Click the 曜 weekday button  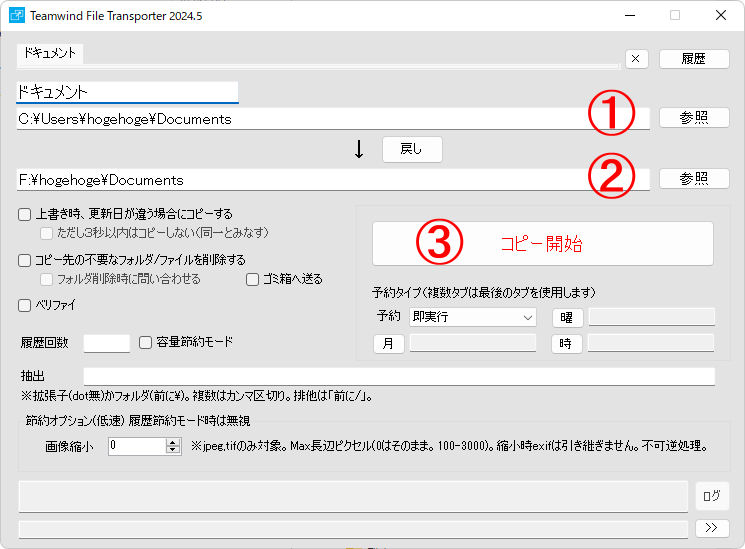point(567,318)
